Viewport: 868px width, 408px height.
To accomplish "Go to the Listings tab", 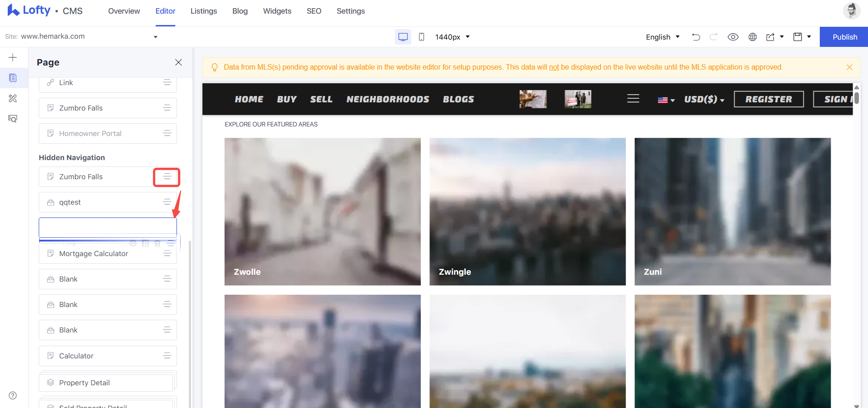I will click(x=204, y=11).
